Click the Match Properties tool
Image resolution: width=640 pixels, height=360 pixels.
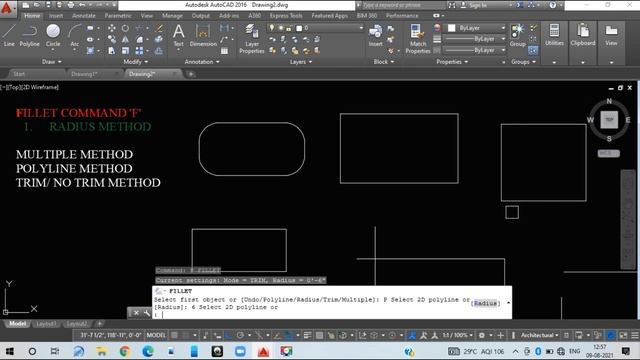click(x=418, y=39)
